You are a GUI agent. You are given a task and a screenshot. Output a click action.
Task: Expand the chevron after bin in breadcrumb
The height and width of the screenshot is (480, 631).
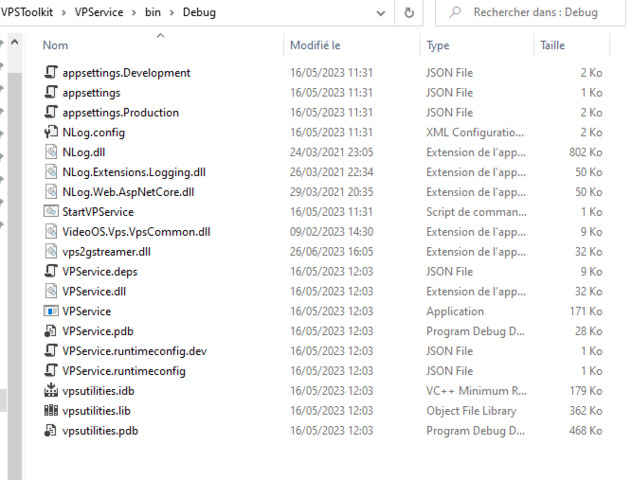coord(171,13)
